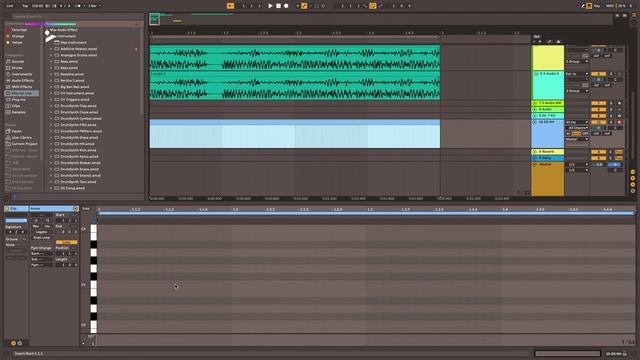Open the Drums category
Viewport: 640px width, 360px height.
click(17, 68)
